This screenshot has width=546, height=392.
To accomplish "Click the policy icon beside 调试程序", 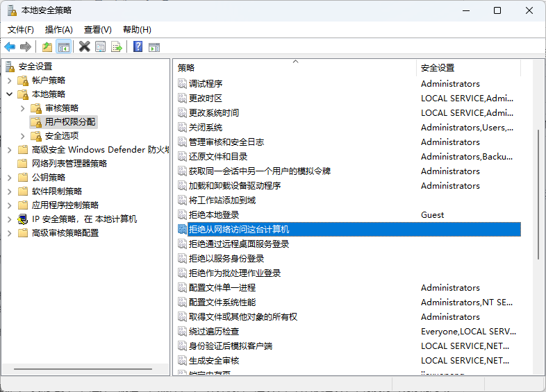I will tap(183, 83).
